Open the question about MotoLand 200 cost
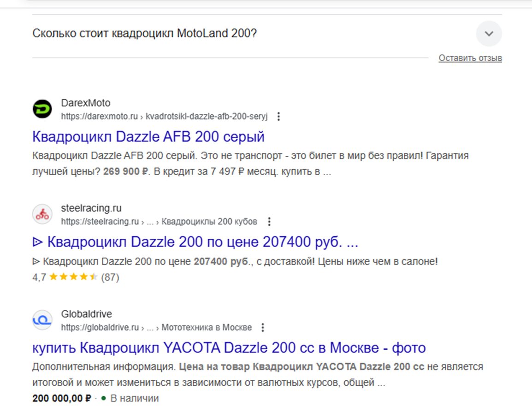The height and width of the screenshot is (418, 532). 145,34
